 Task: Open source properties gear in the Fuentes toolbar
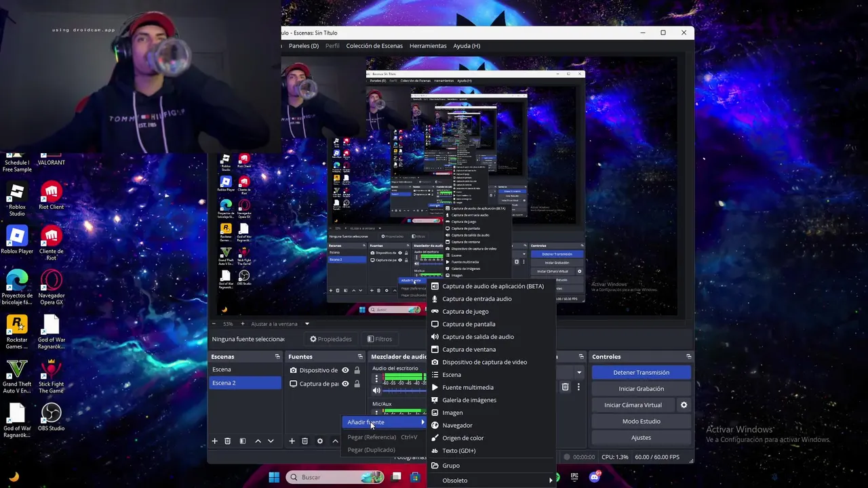click(320, 441)
